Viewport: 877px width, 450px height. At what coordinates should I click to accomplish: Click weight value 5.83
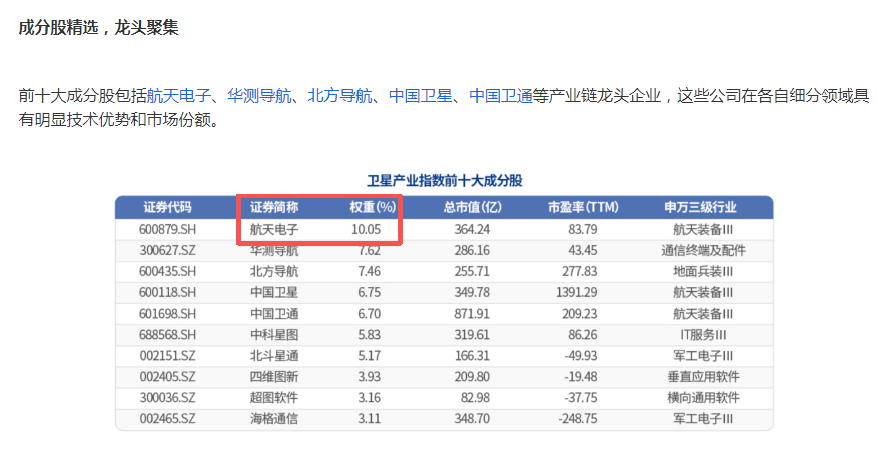(370, 335)
